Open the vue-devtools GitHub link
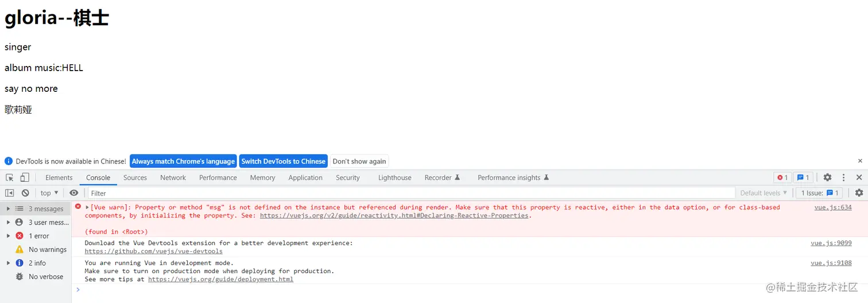 [154, 251]
